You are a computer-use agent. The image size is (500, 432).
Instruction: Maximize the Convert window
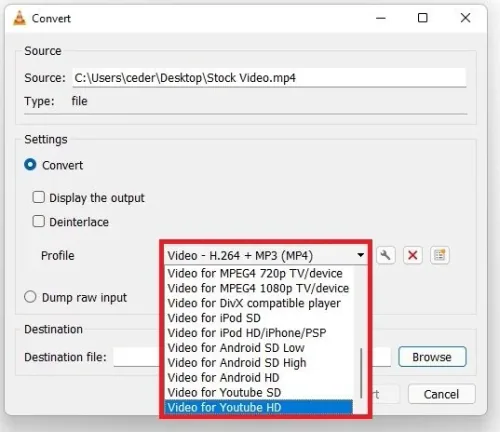point(423,18)
